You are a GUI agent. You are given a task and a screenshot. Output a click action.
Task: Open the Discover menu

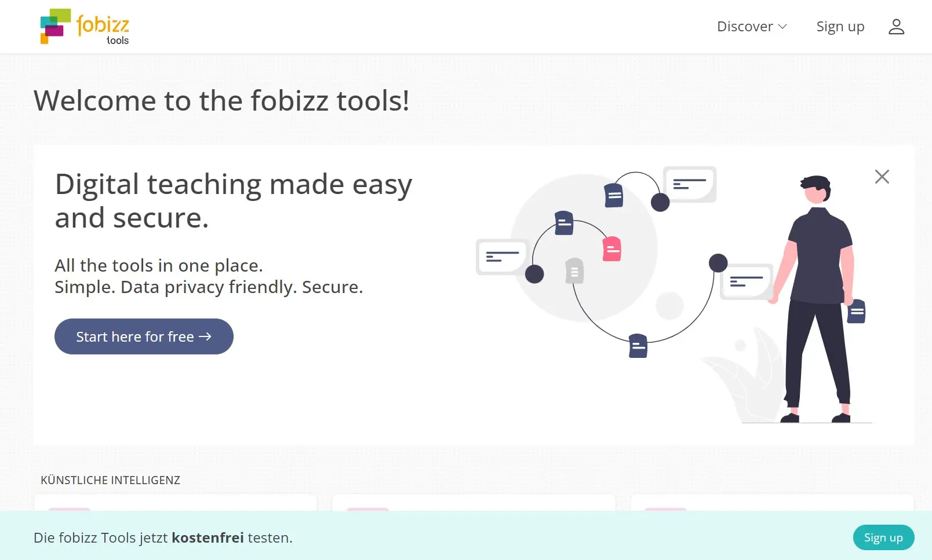click(745, 27)
